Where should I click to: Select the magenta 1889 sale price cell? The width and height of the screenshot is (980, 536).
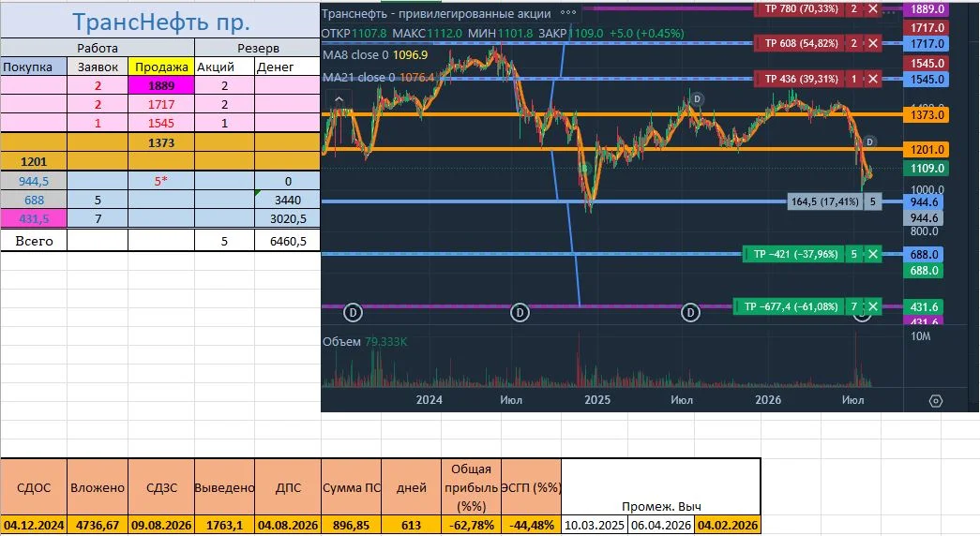click(x=161, y=85)
